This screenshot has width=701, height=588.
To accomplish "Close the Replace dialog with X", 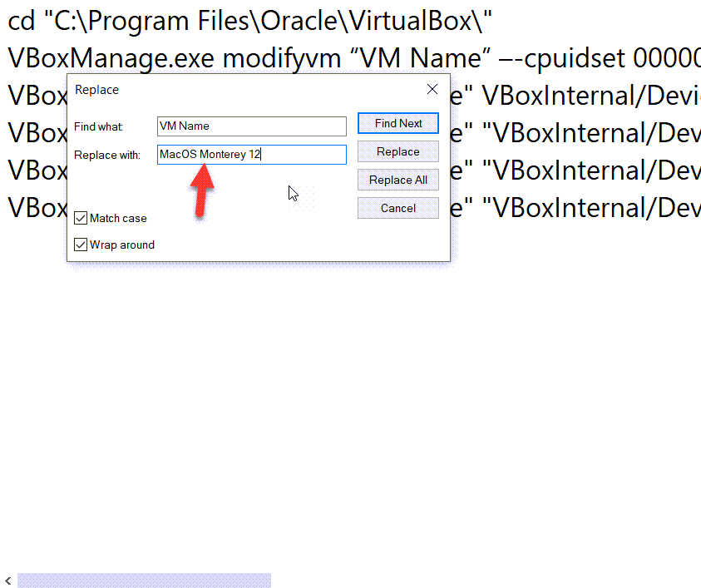I will coord(432,90).
